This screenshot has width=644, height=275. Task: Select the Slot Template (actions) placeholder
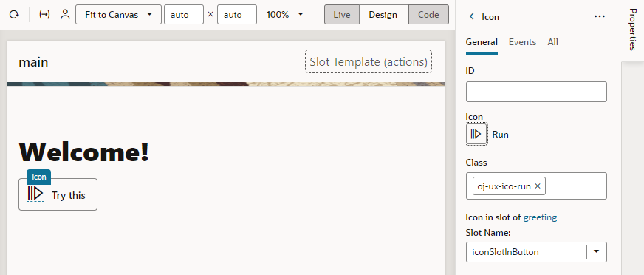369,61
